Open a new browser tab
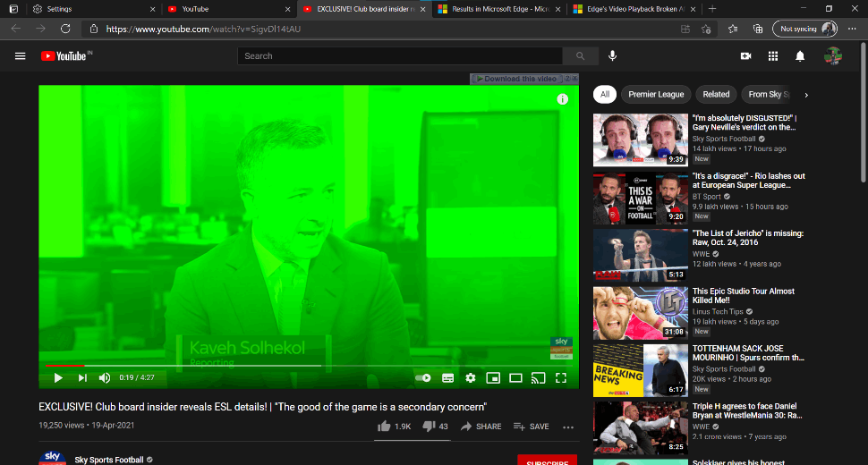 [712, 9]
